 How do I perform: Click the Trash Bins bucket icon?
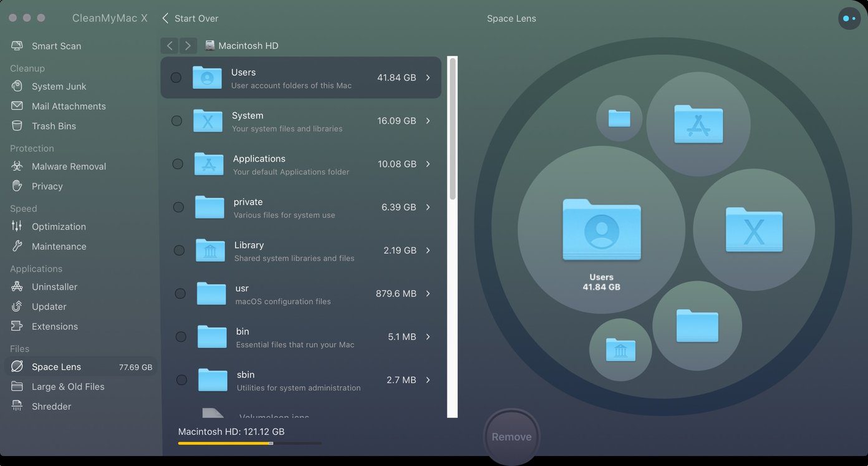(x=17, y=126)
